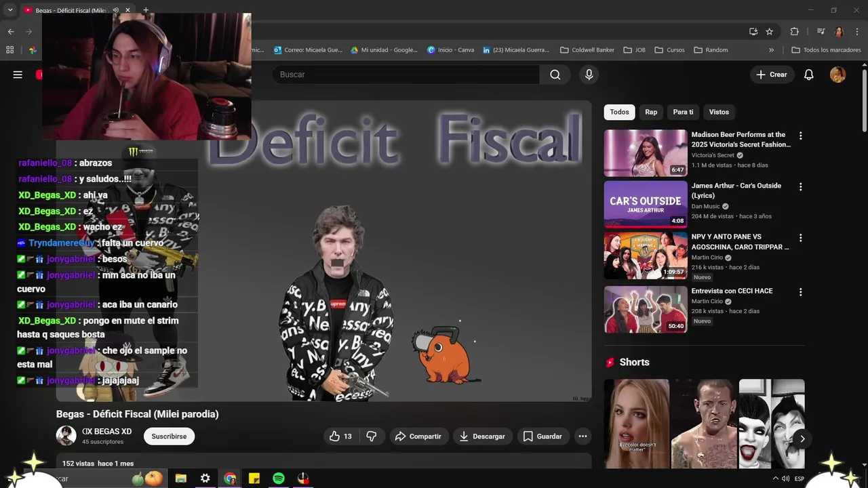The image size is (868, 488).
Task: Open the Short captioned 'color doesn't matter'
Action: pos(636,424)
